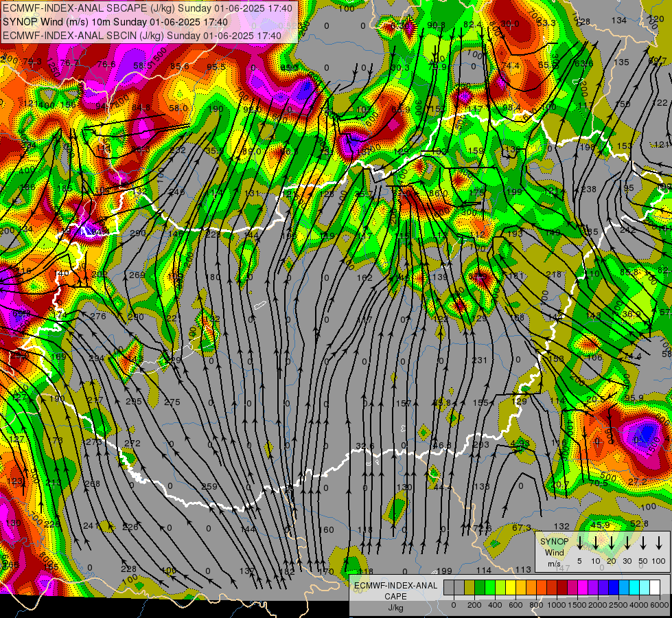Viewport: 672px width, 618px height.
Task: Click the map value 268
Action: [92, 484]
